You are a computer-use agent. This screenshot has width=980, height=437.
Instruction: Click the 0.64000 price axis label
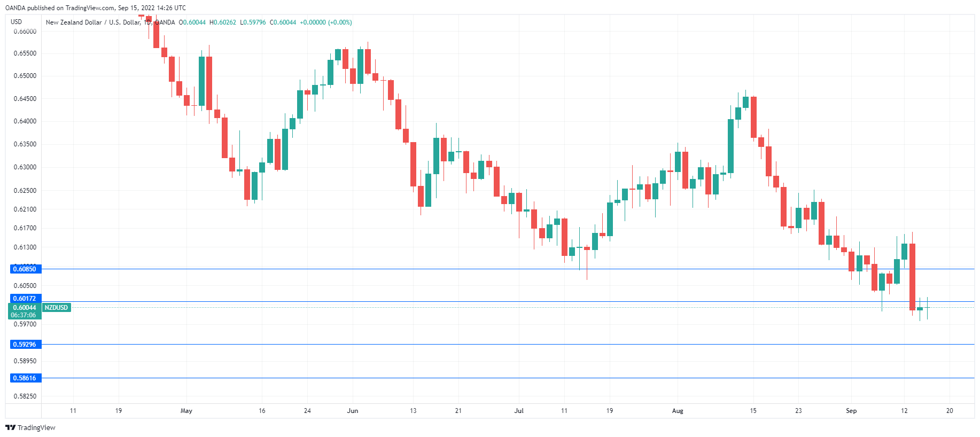[25, 121]
